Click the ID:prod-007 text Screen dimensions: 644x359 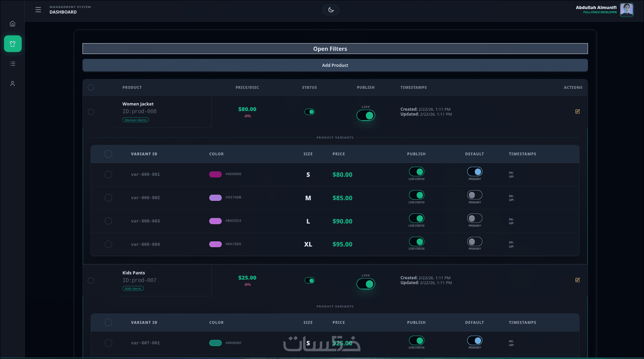(x=140, y=280)
